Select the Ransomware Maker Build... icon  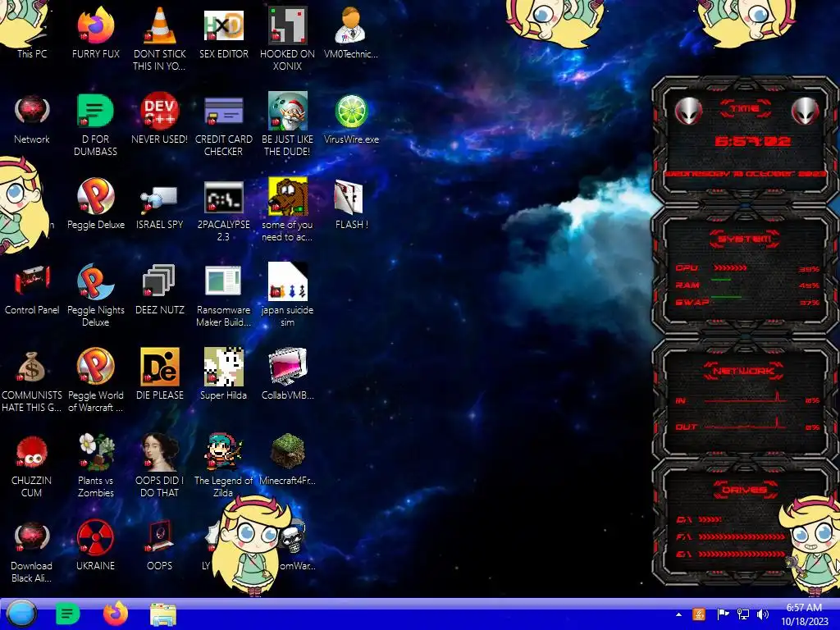point(223,294)
